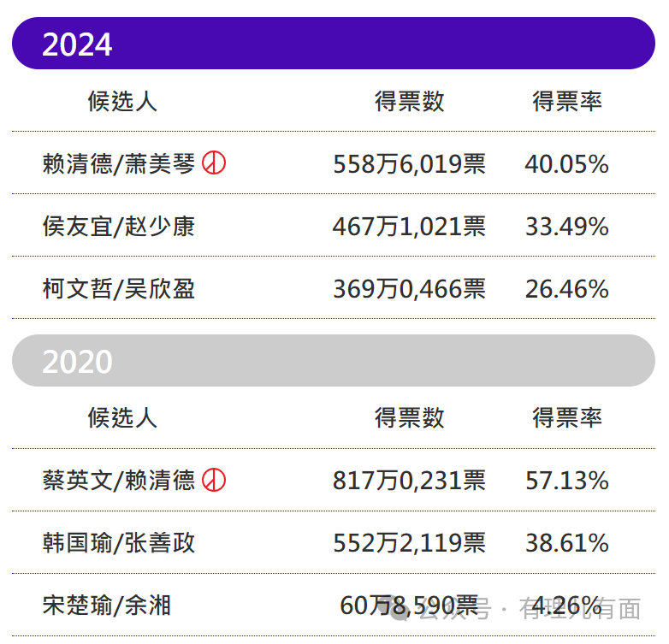Click the vote count 467万1,021票
The height and width of the screenshot is (644, 669).
pos(409,227)
